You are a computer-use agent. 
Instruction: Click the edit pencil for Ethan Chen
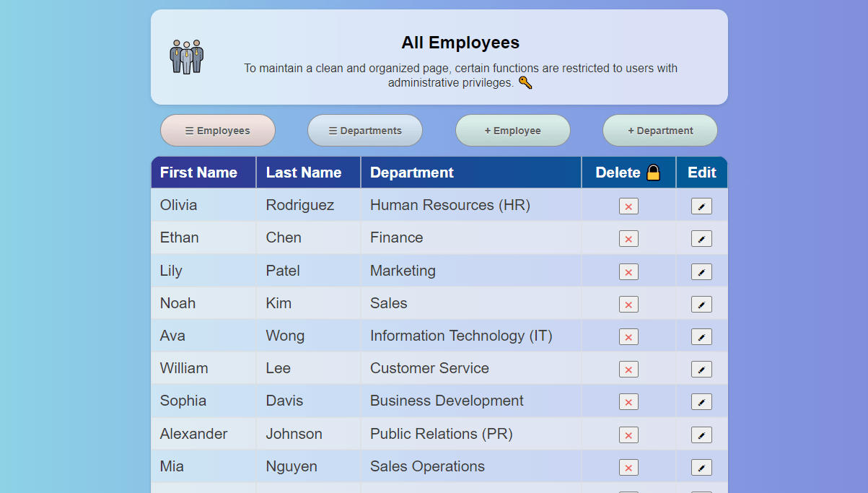click(701, 239)
